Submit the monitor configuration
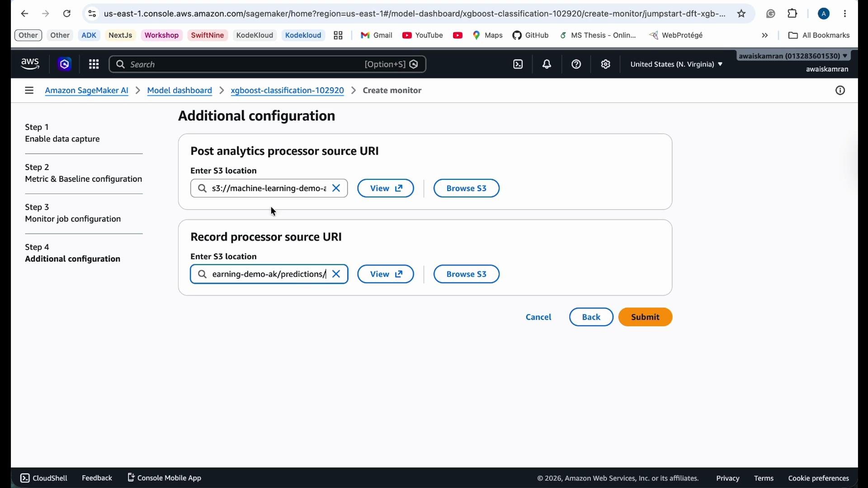This screenshot has width=868, height=488. [x=646, y=317]
